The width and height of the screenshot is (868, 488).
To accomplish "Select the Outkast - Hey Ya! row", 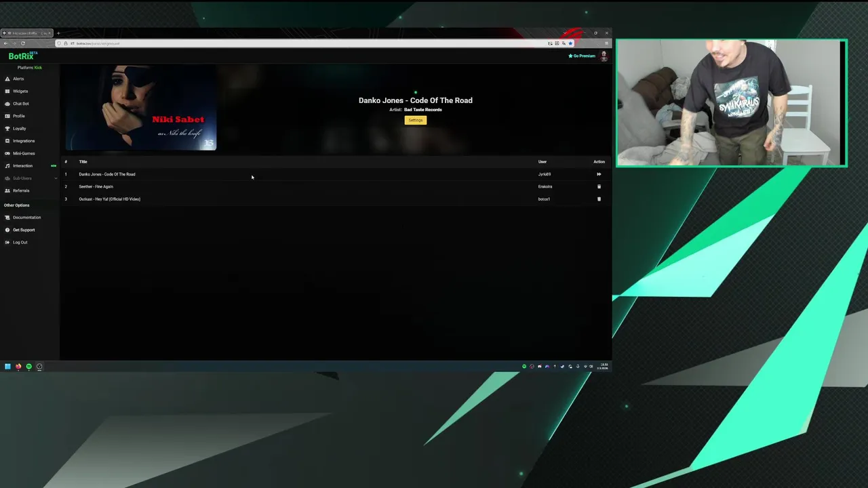I will [x=335, y=199].
